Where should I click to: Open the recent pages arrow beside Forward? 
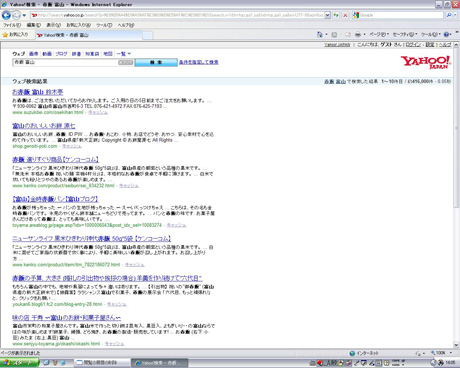(x=24, y=15)
